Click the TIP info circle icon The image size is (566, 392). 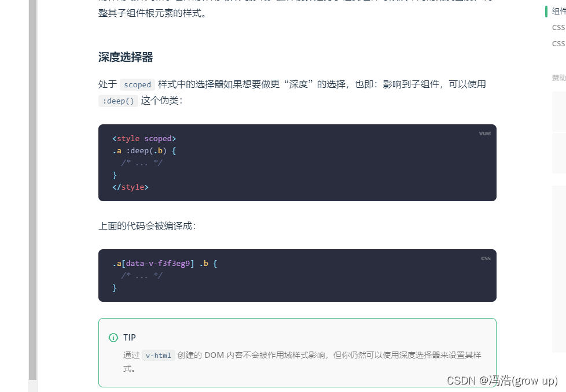point(113,338)
